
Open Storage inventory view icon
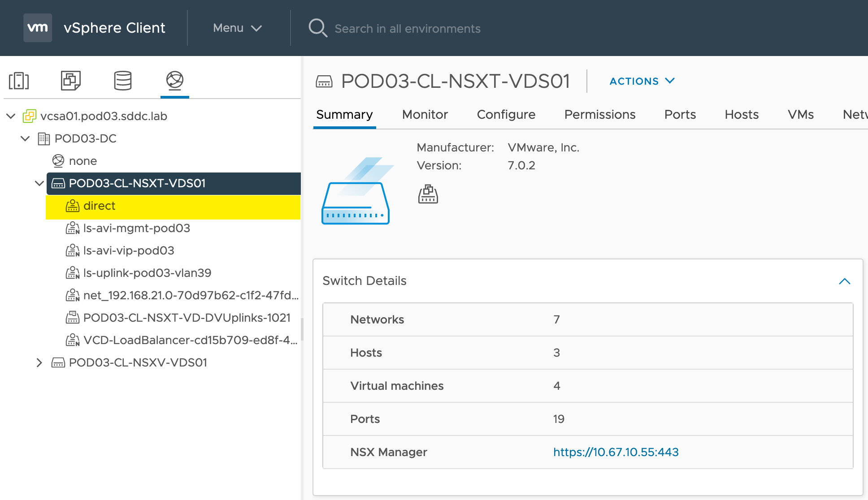pos(122,81)
